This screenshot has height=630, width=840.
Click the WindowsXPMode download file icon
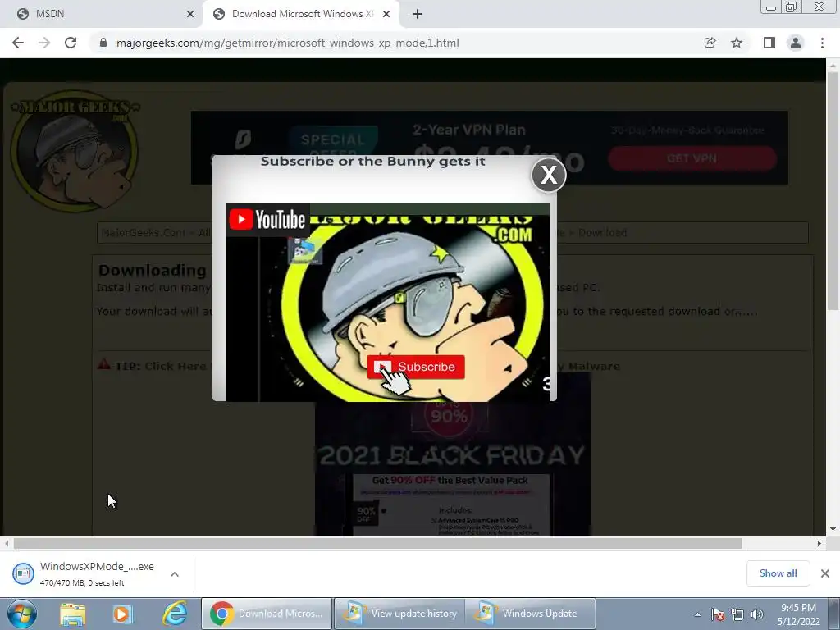coord(23,573)
